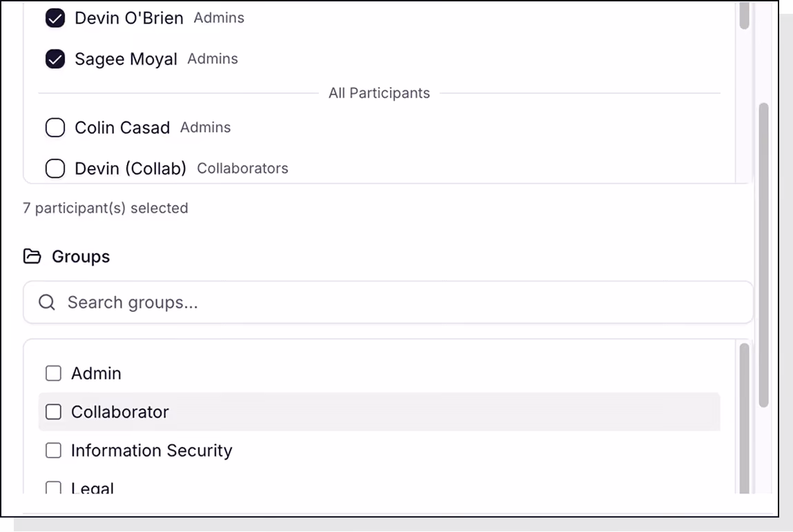793x532 pixels.
Task: Uncheck Sagee Moyal participant checkbox
Action: (55, 59)
